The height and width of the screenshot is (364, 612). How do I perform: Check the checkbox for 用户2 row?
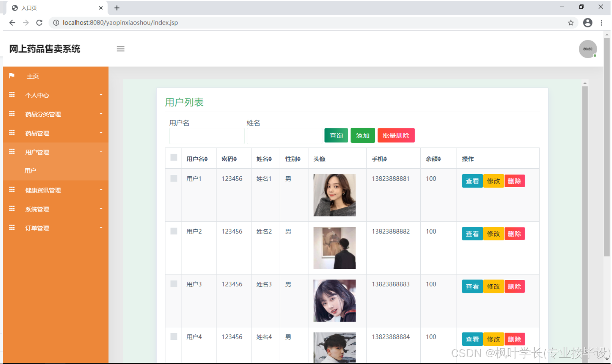pyautogui.click(x=174, y=231)
